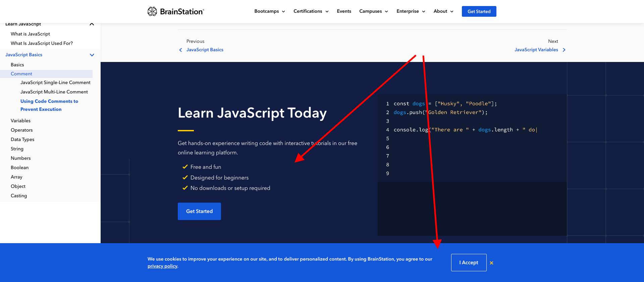Open the Enterprise dropdown menu
The image size is (644, 282).
point(411,11)
